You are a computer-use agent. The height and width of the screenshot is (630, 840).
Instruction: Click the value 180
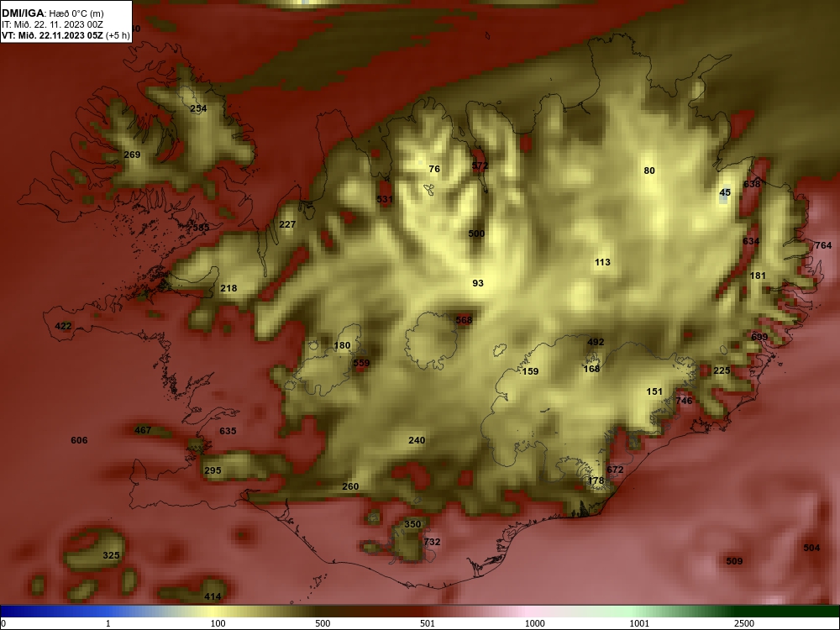point(342,345)
